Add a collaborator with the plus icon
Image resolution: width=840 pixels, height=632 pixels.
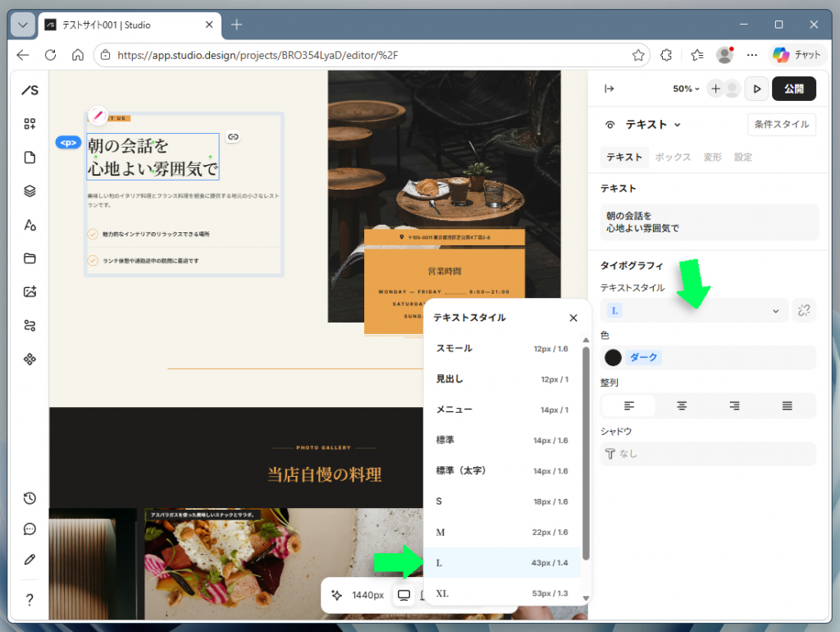[x=715, y=89]
